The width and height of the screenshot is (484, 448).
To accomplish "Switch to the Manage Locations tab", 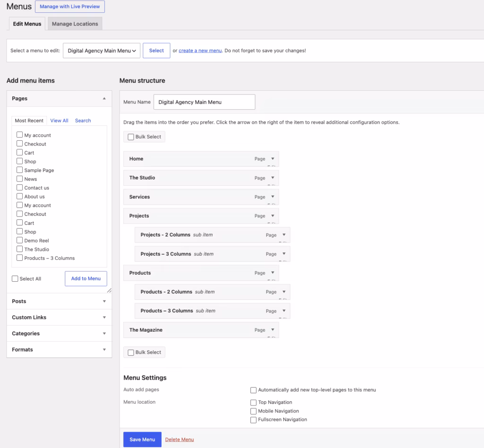I will [75, 24].
